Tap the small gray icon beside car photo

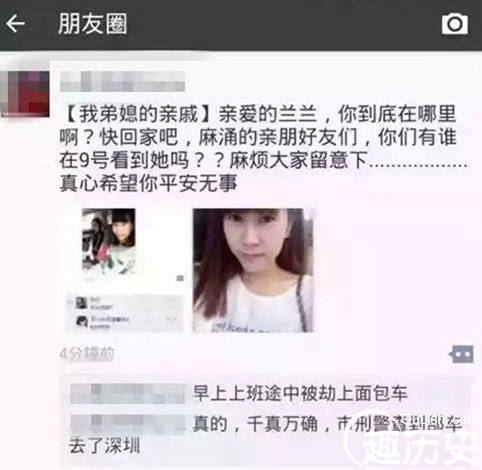tap(180, 278)
